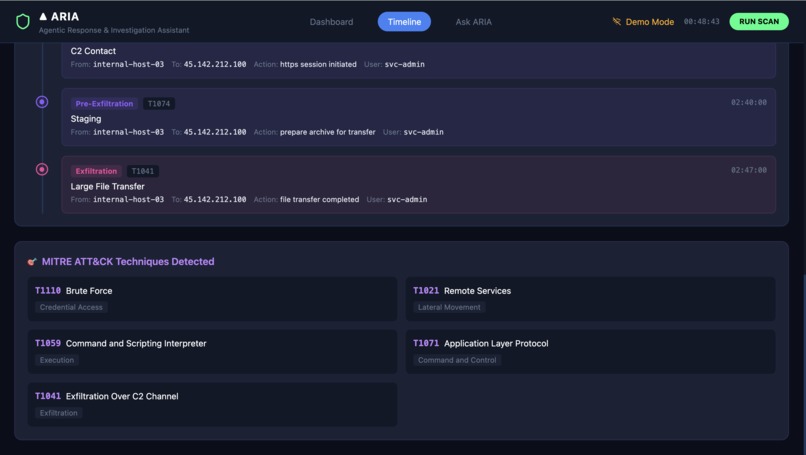
Task: Click the 02:40:00 timestamp
Action: click(x=748, y=102)
